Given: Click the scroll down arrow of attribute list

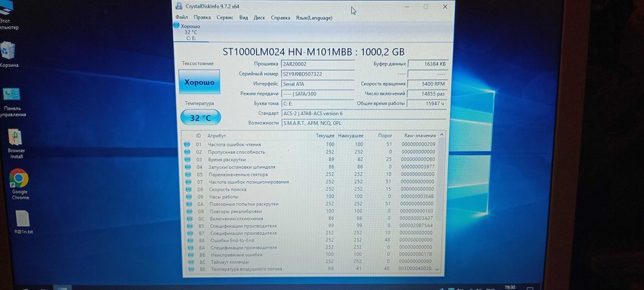Looking at the screenshot, I should [x=437, y=270].
